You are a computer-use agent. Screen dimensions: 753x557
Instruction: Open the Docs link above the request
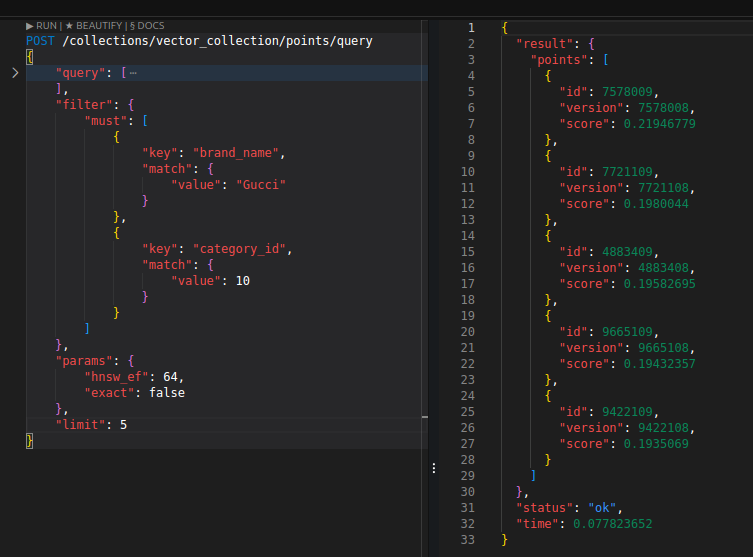click(146, 25)
